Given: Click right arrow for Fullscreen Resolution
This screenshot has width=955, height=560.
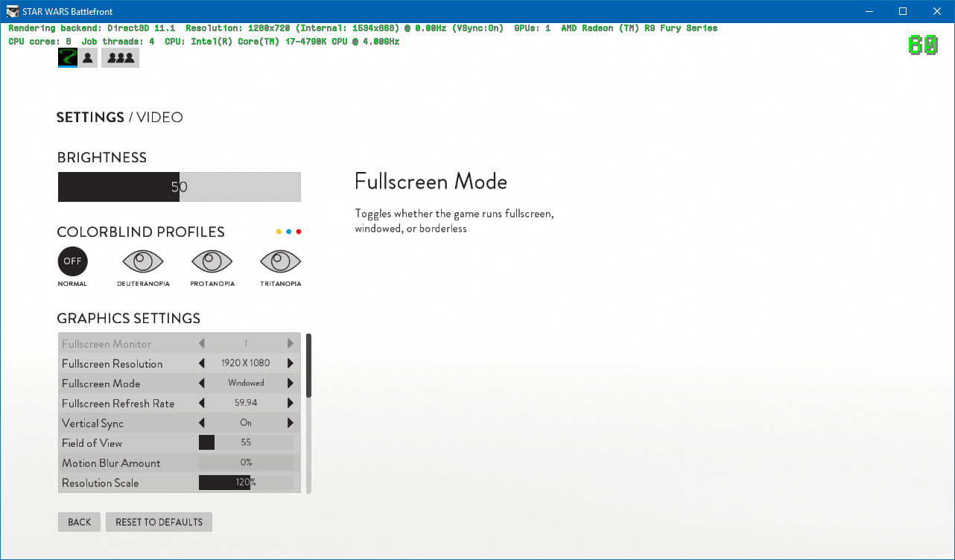Looking at the screenshot, I should point(291,363).
